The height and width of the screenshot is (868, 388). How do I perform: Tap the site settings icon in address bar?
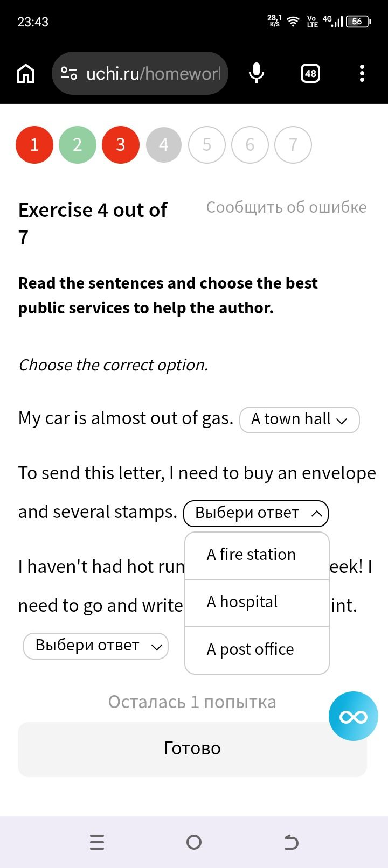(69, 73)
